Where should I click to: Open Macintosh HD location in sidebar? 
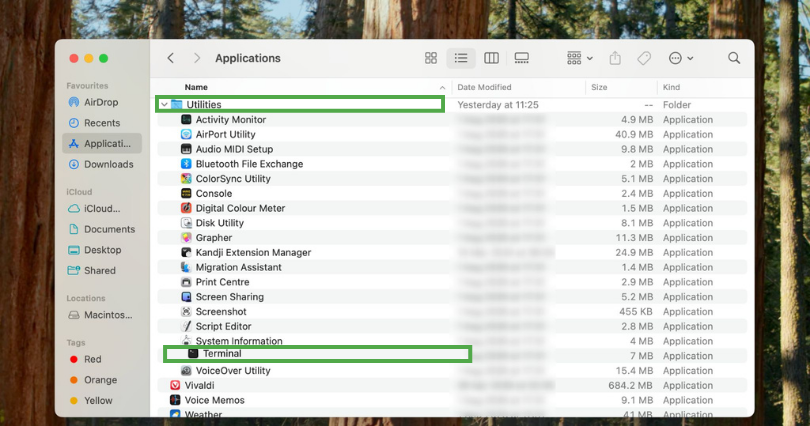102,315
